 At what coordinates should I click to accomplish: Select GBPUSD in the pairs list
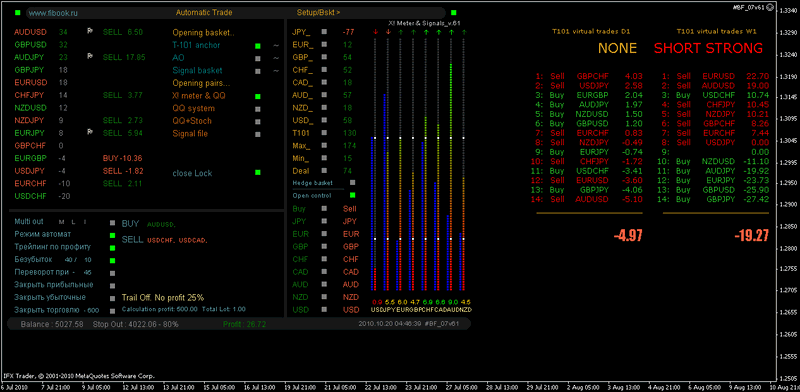tap(30, 44)
